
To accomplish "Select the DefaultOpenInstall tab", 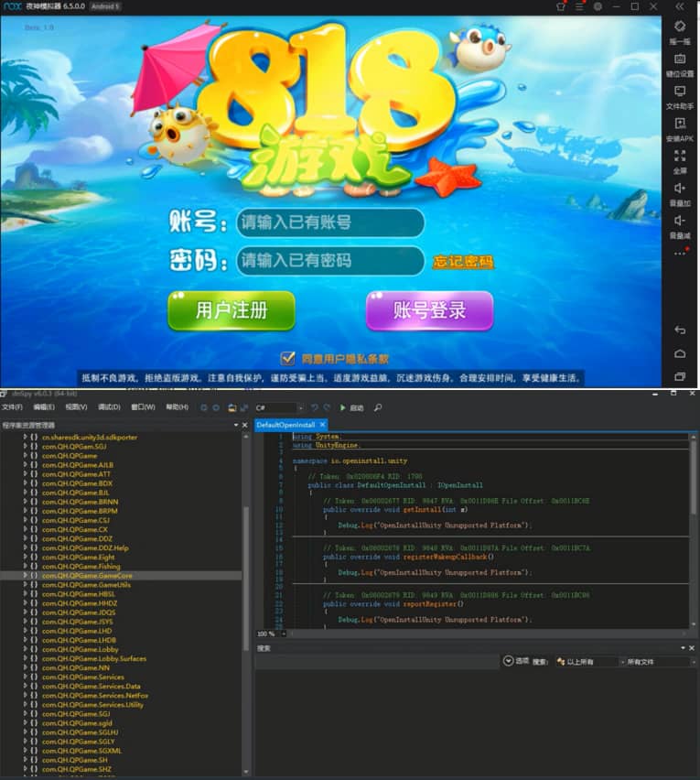I will [x=285, y=424].
